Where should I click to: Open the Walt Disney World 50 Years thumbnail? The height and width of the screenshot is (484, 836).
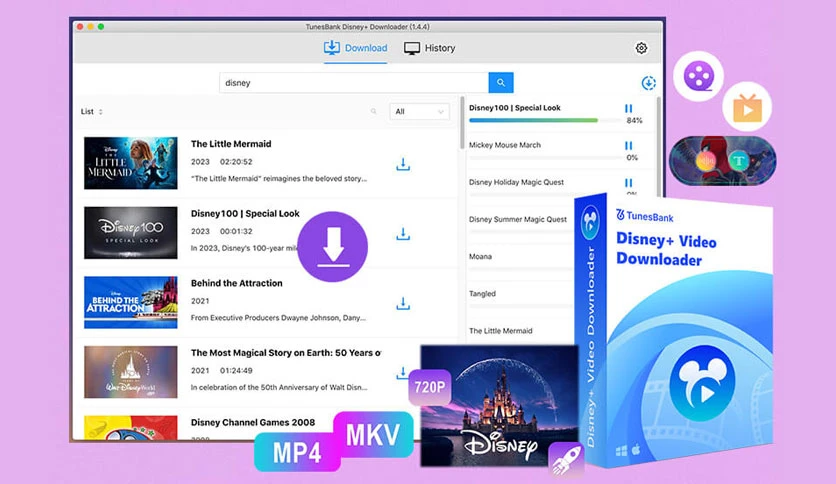coord(131,372)
